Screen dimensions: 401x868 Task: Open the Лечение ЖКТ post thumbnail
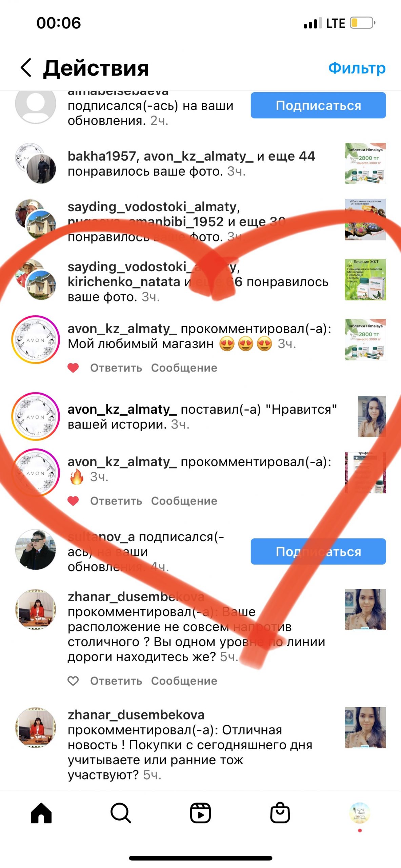click(365, 280)
